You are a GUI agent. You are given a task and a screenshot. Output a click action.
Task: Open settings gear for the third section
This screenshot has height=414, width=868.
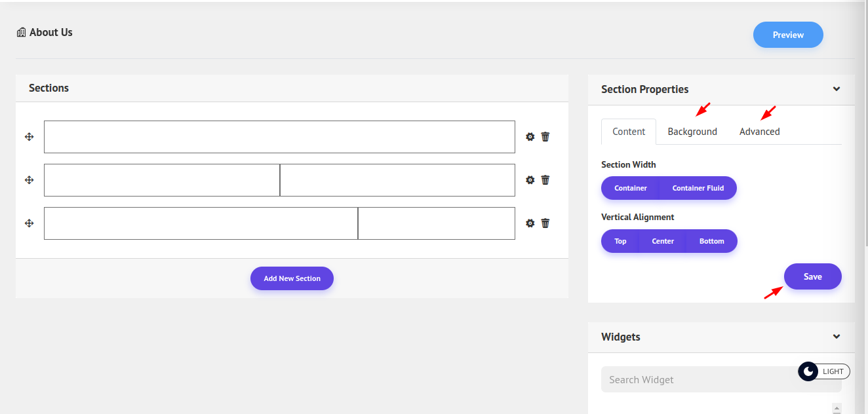[530, 223]
